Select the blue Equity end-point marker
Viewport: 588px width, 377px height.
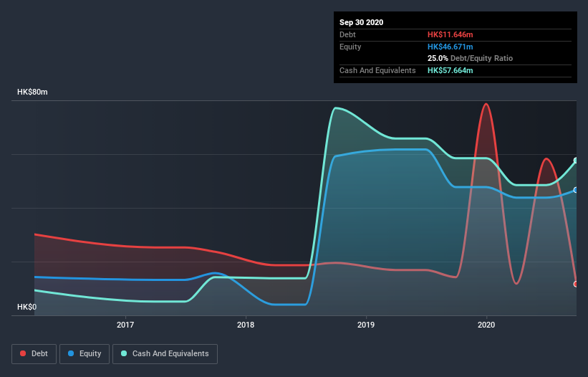click(576, 190)
